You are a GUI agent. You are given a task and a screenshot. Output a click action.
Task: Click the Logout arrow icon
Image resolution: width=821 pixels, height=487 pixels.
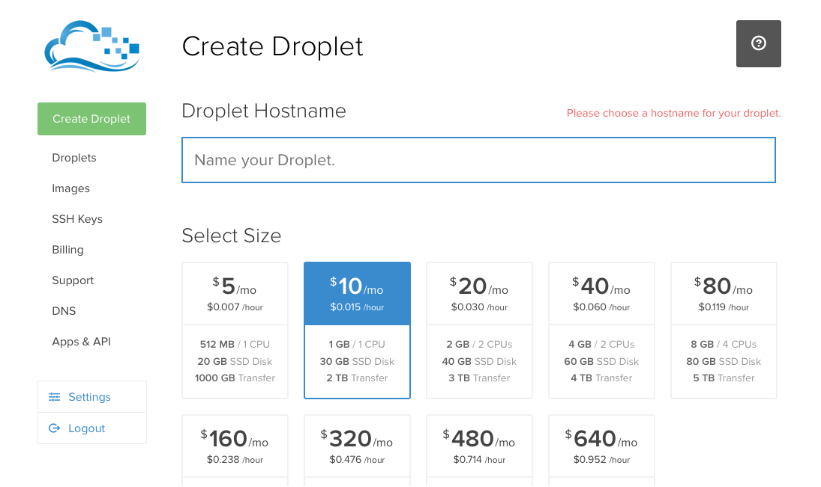[x=54, y=428]
